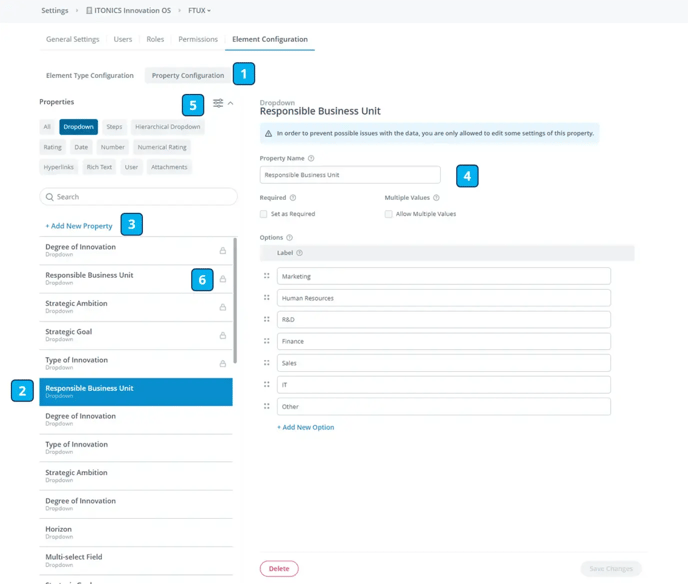
Task: Open the FTUX breadcrumb dropdown
Action: tap(199, 11)
